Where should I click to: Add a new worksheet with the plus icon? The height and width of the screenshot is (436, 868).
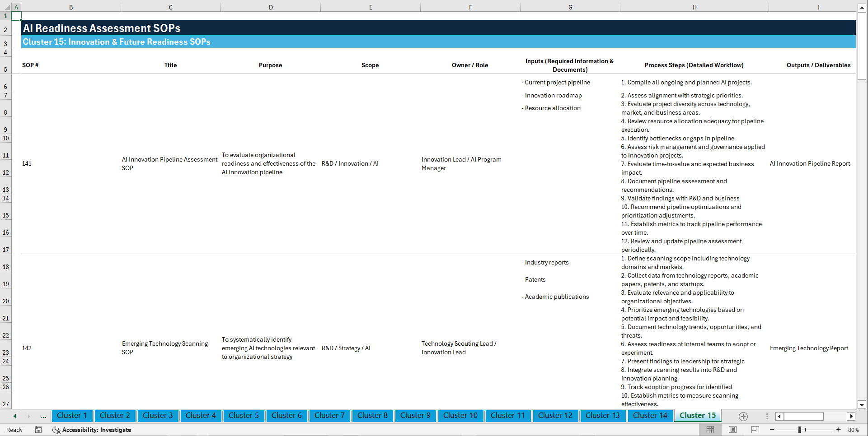coord(743,416)
